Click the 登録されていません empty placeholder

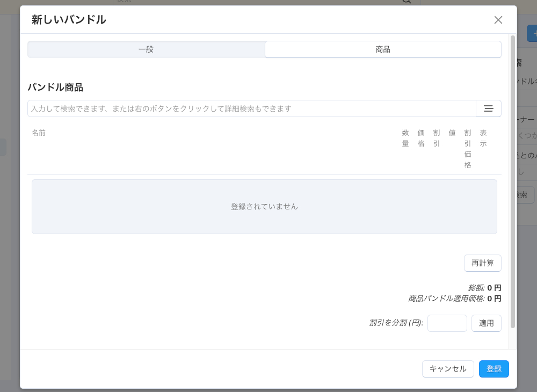[264, 207]
